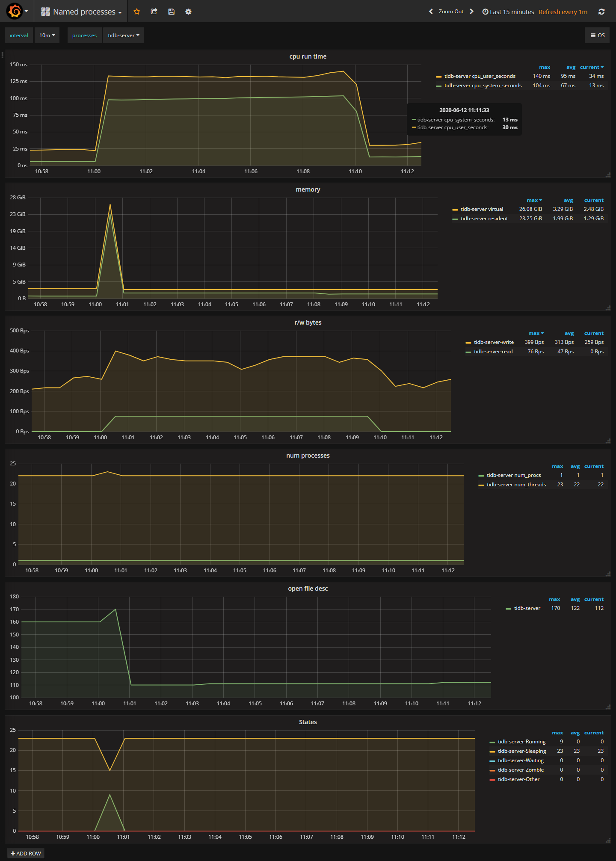Sort cpu run time legend by current
The height and width of the screenshot is (861, 616).
tap(592, 67)
